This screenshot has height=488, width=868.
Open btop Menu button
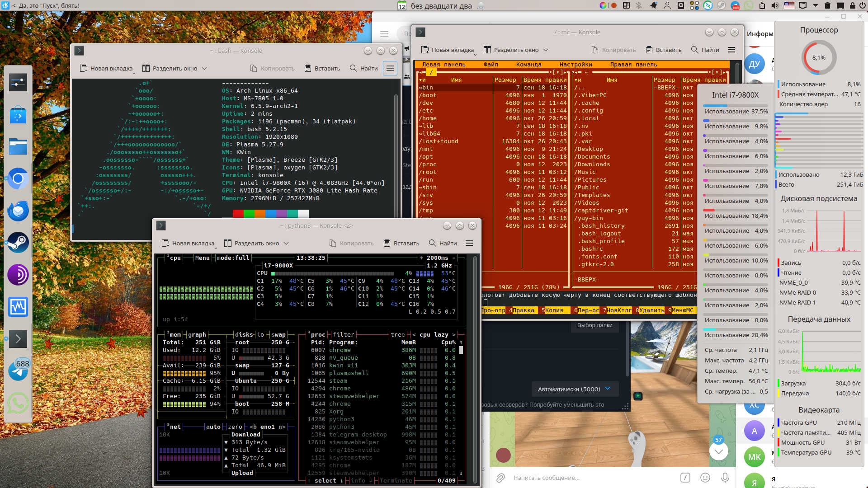[x=203, y=258]
